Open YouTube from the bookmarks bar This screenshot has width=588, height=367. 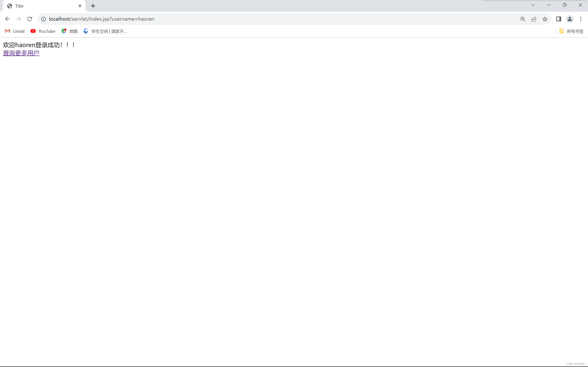(43, 31)
